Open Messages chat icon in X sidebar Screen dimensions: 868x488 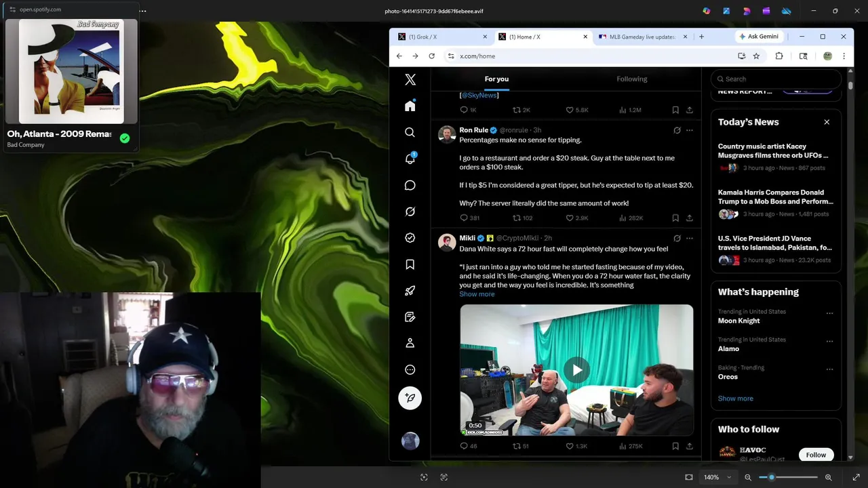click(x=410, y=185)
